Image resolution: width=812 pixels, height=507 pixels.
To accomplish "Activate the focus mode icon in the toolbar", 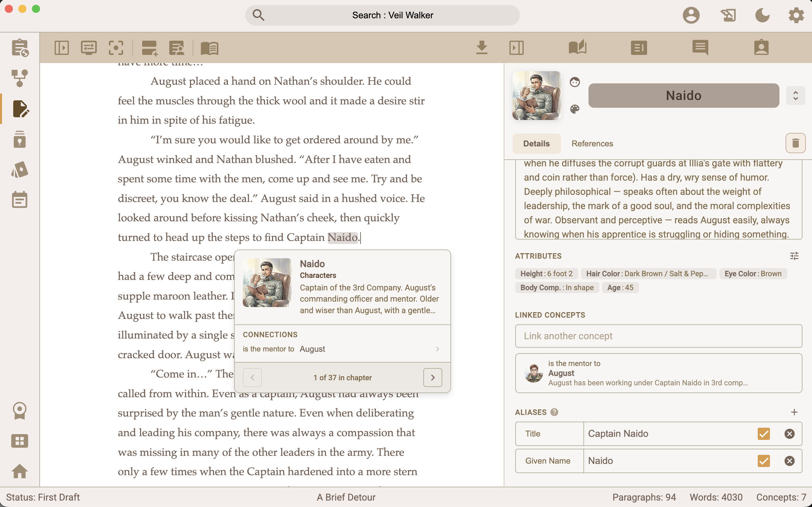I will tap(116, 48).
